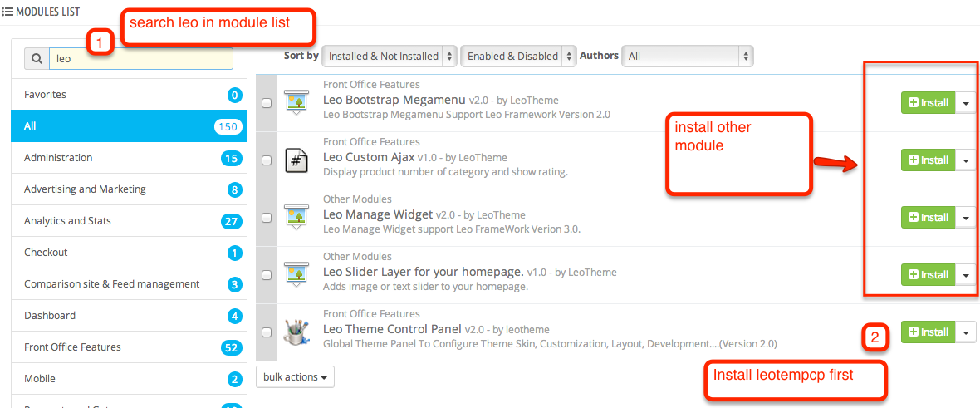Viewport: 980px width, 408px height.
Task: Expand options arrow for Leo Bootstrap Megamenu
Action: pyautogui.click(x=966, y=103)
